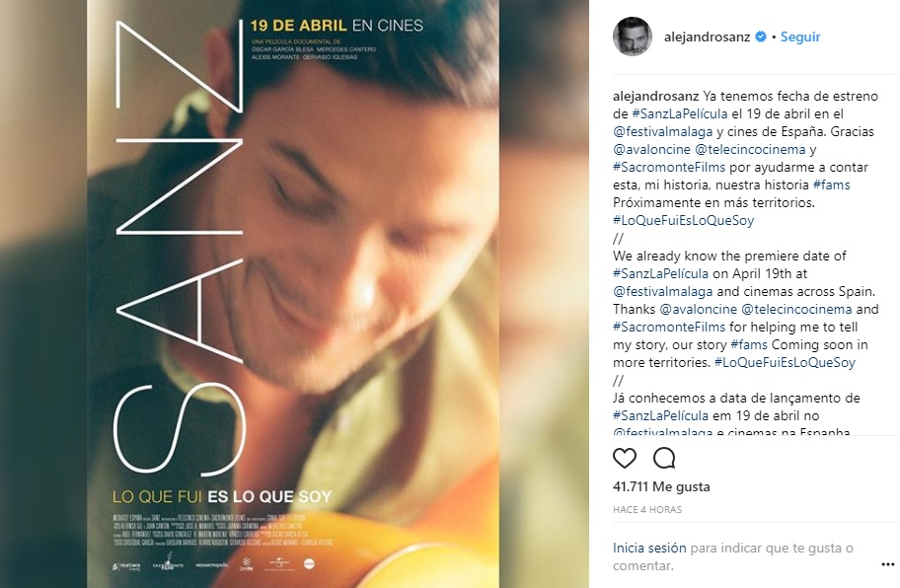The height and width of the screenshot is (588, 900).
Task: Visit the first @festivalmalaga mention
Action: (x=662, y=131)
